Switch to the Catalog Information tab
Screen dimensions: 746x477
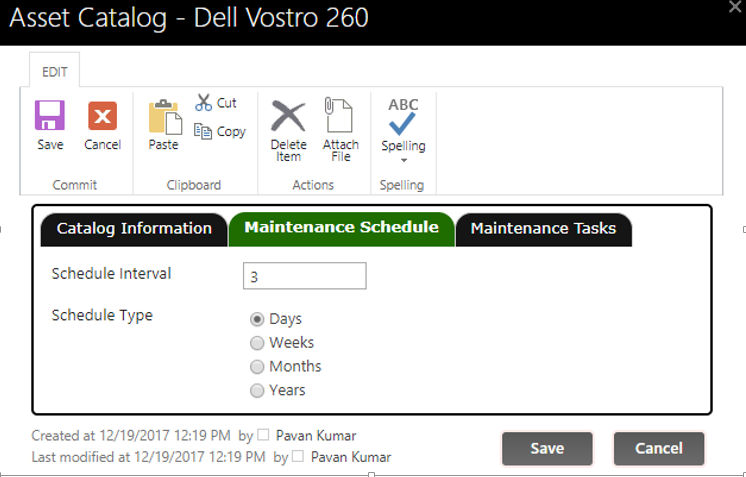[134, 229]
